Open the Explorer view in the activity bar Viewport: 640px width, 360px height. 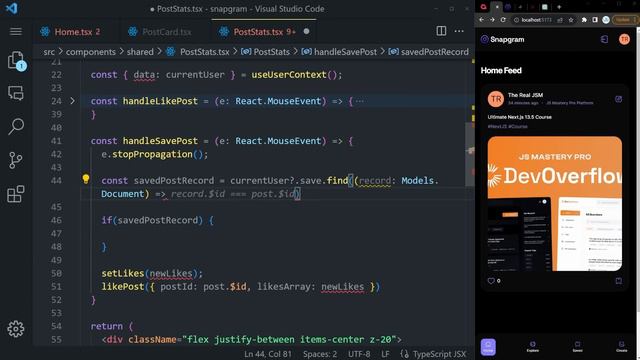tap(16, 61)
